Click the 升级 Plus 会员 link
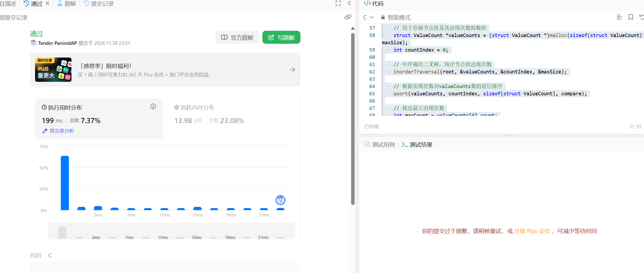Image resolution: width=644 pixels, height=273 pixels. pyautogui.click(x=532, y=231)
